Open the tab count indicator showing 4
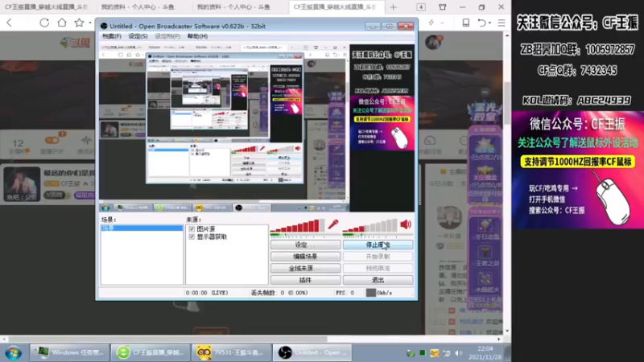 (x=421, y=7)
